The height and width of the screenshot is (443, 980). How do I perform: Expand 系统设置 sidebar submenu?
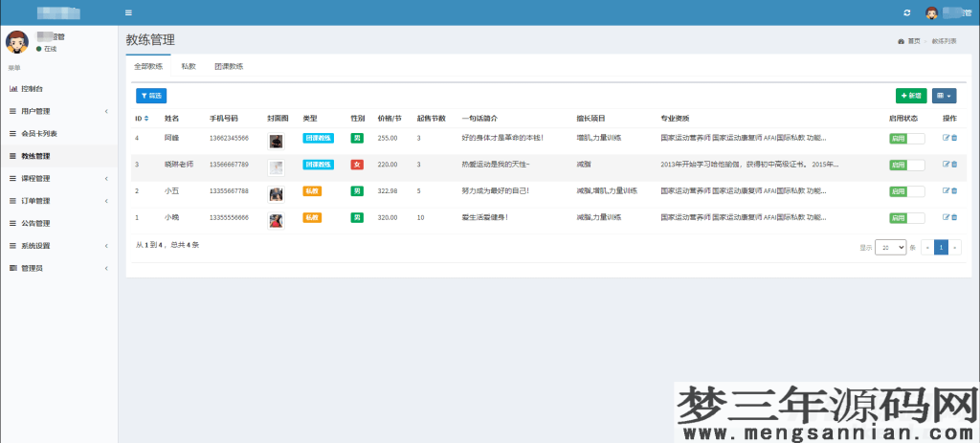58,246
